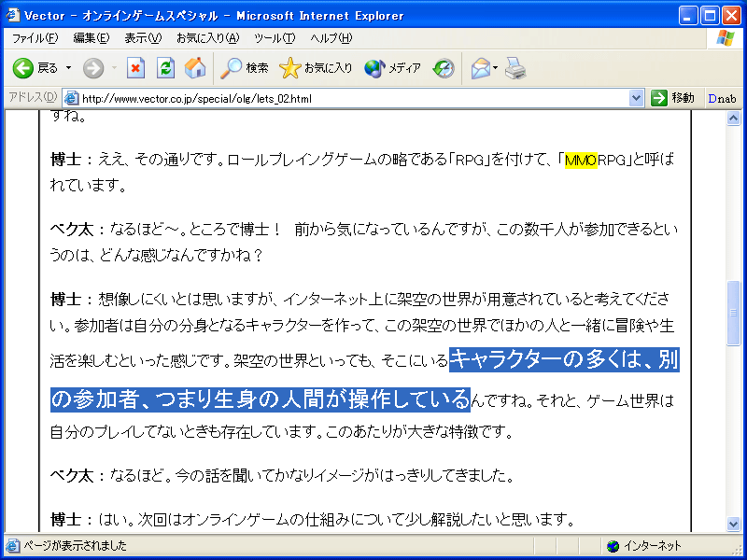Click the 移動 Go button
This screenshot has width=747, height=560.
pyautogui.click(x=672, y=99)
